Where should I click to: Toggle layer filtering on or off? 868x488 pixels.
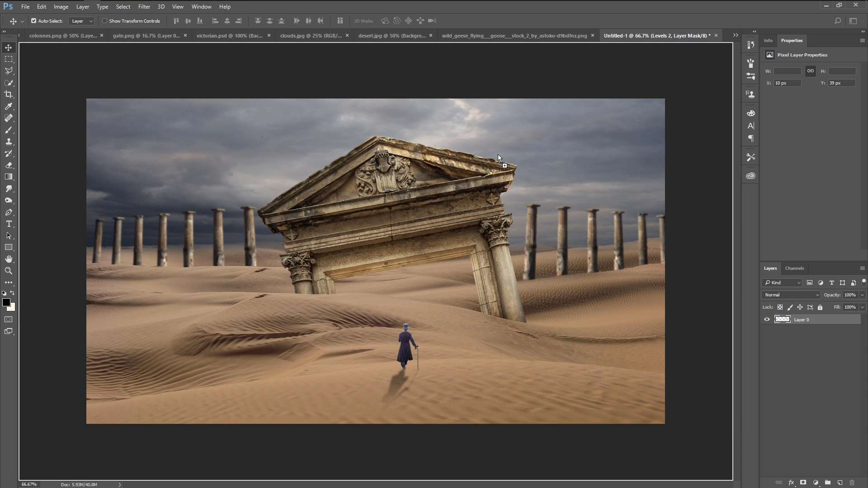pos(863,282)
